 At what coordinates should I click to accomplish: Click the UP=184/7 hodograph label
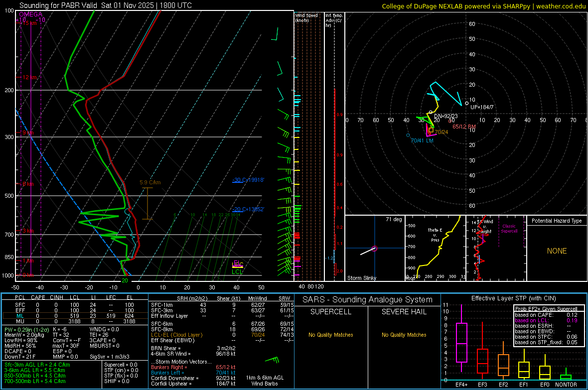pyautogui.click(x=482, y=107)
